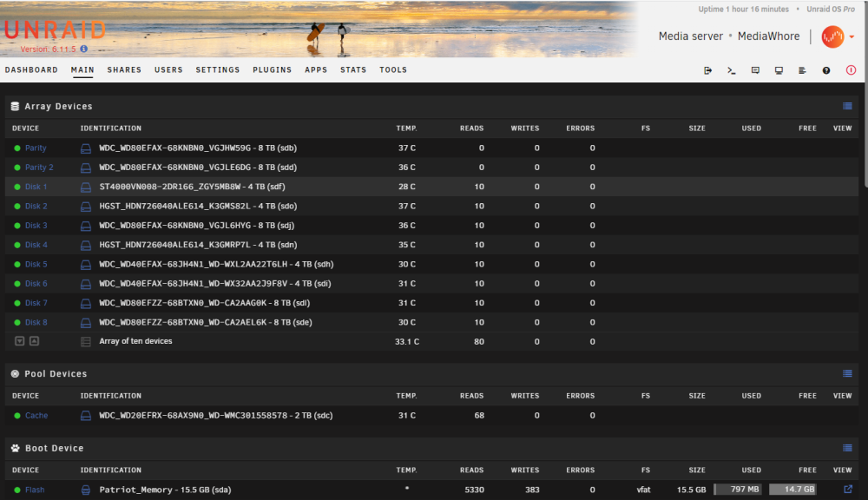Open the terminal icon in toolbar
The width and height of the screenshot is (868, 500).
coord(731,70)
